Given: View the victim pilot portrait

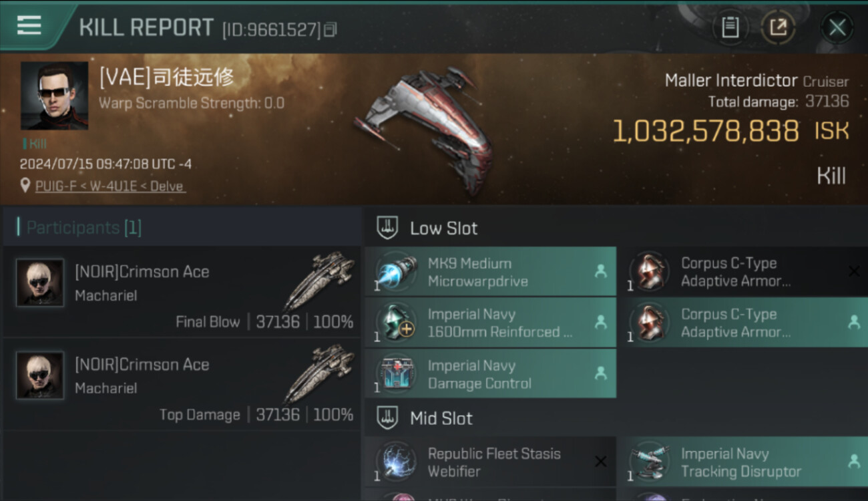Looking at the screenshot, I should pyautogui.click(x=54, y=96).
